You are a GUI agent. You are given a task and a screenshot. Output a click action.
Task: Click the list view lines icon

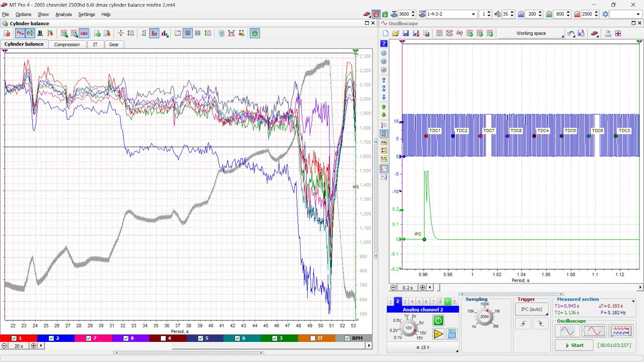[x=188, y=33]
